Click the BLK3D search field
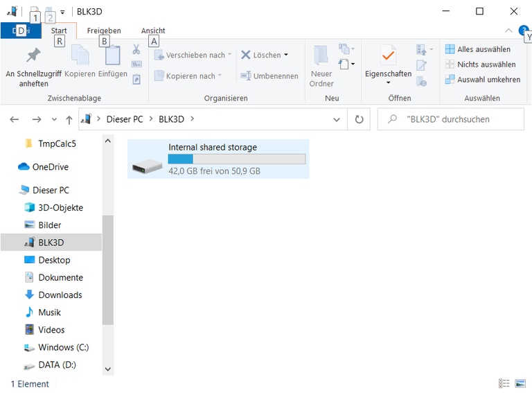The height and width of the screenshot is (393, 532). tap(457, 119)
